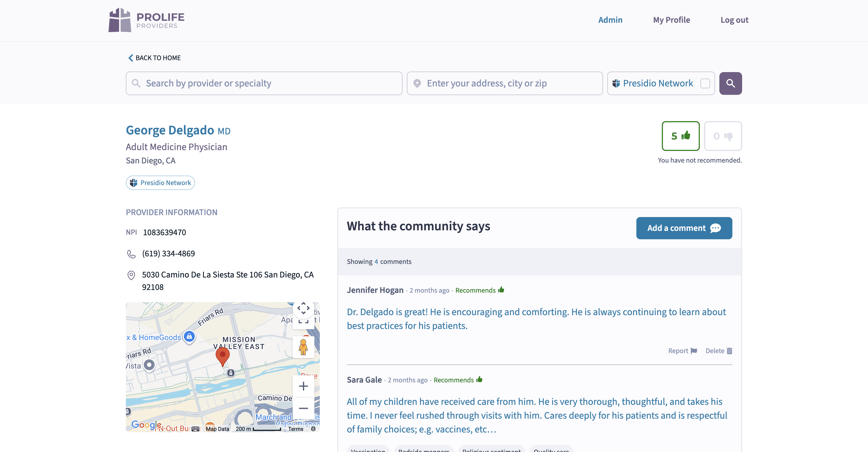Click phone number (619) 334-4869
Screen dimensions: 868x452
point(168,253)
